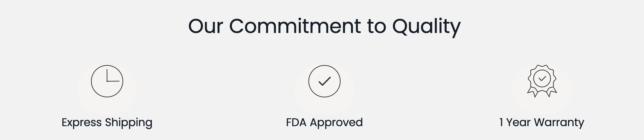Image resolution: width=644 pixels, height=140 pixels.
Task: Click the clock icon above Express Shipping
Action: pos(107,81)
